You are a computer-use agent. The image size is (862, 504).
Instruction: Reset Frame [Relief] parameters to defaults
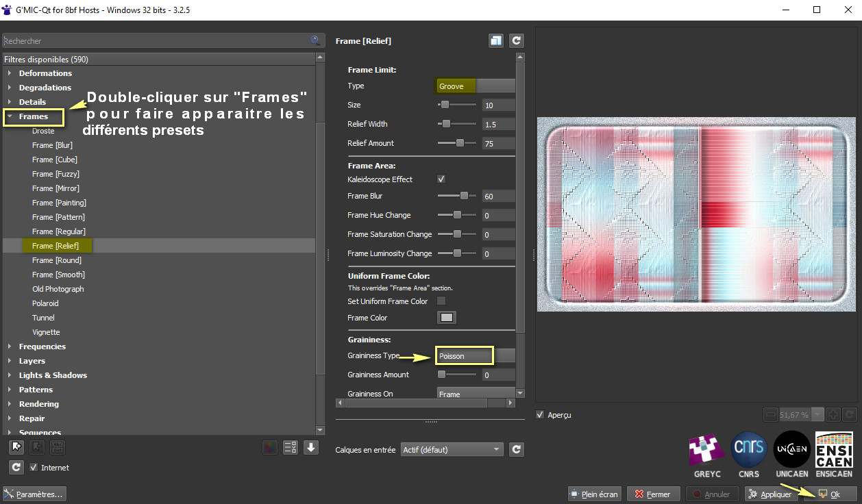(x=517, y=41)
